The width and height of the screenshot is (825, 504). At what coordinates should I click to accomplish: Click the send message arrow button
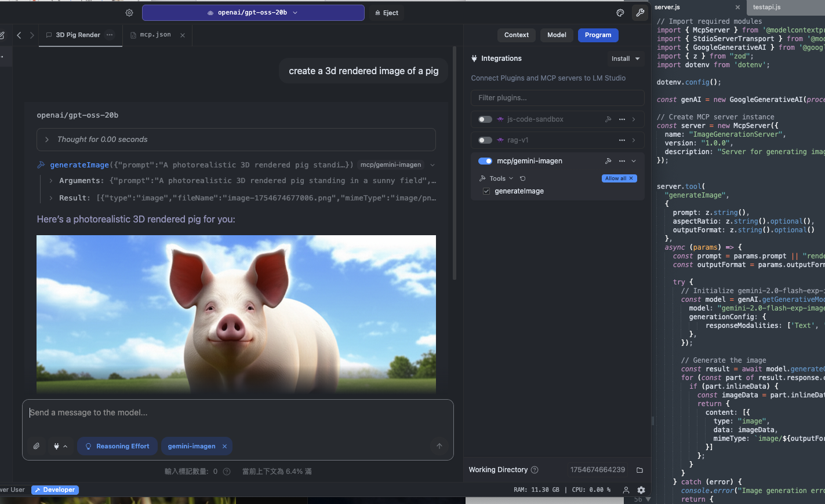(439, 446)
